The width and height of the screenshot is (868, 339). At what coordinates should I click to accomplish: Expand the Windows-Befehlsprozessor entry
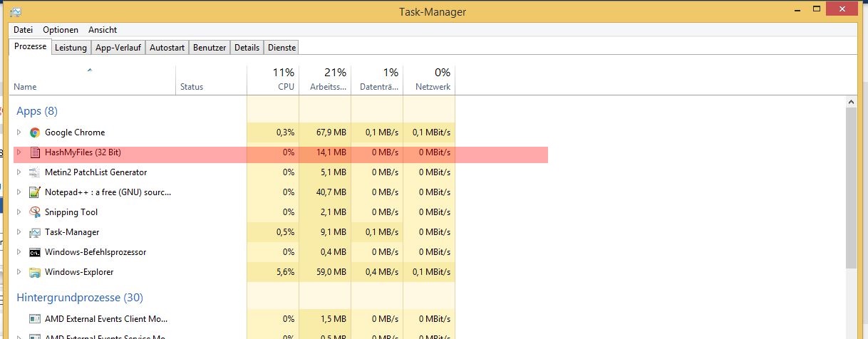pyautogui.click(x=19, y=252)
